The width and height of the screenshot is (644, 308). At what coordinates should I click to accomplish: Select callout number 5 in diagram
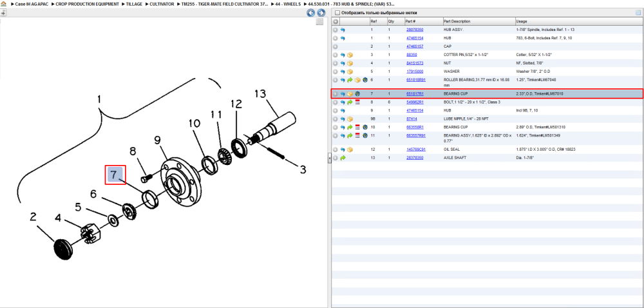[x=78, y=207]
